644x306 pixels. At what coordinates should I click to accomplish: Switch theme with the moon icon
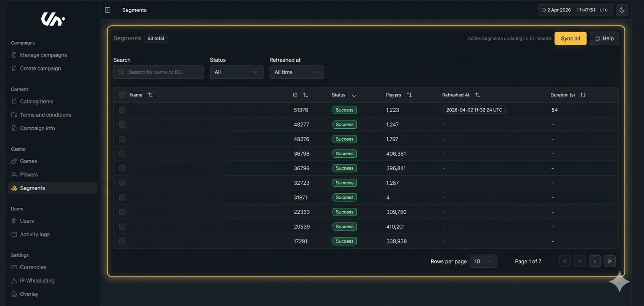622,10
